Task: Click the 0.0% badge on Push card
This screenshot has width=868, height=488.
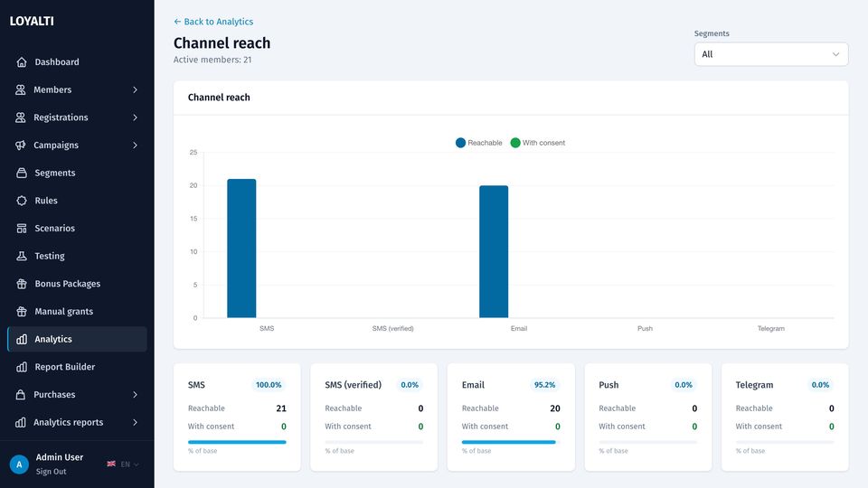Action: [x=684, y=385]
